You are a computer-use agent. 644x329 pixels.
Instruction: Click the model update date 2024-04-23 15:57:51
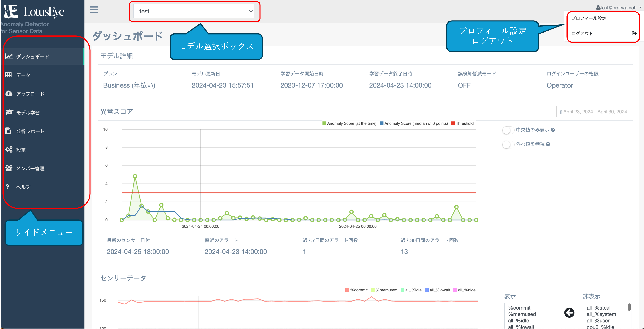coord(223,85)
